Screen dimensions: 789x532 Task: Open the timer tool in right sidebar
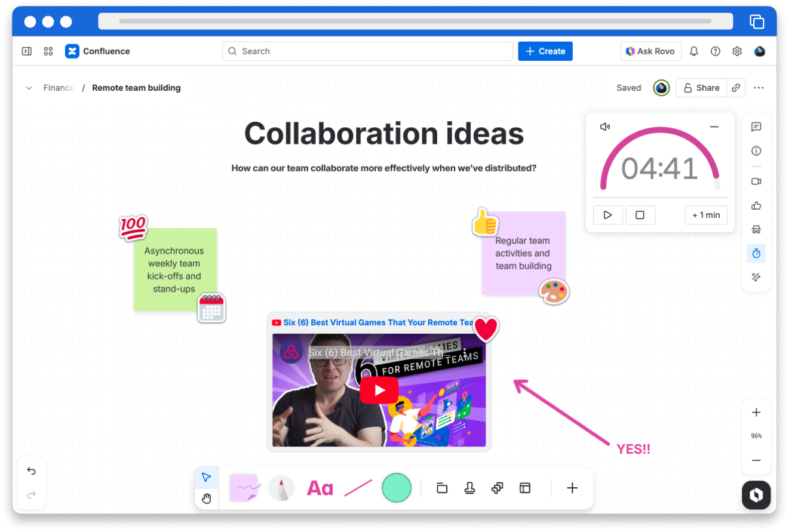tap(756, 253)
